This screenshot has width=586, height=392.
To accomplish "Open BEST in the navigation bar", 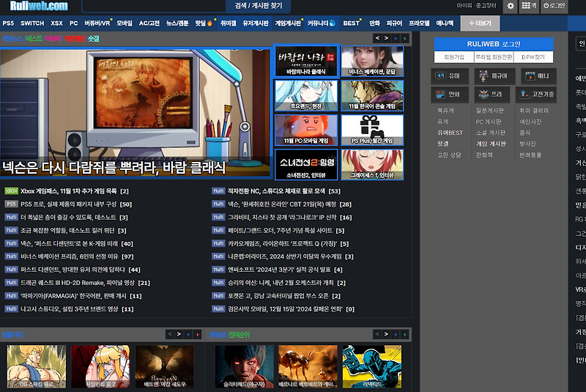I will click(x=352, y=23).
